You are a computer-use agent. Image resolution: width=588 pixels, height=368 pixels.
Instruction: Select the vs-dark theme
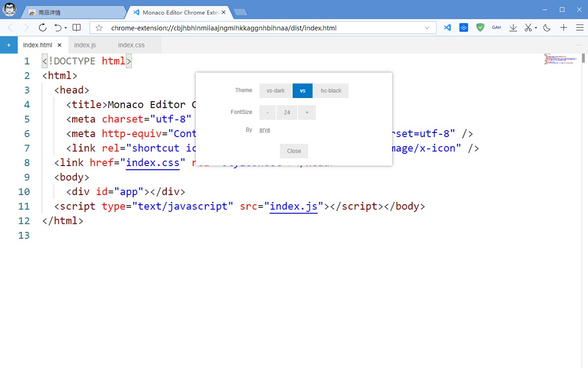[x=276, y=91]
